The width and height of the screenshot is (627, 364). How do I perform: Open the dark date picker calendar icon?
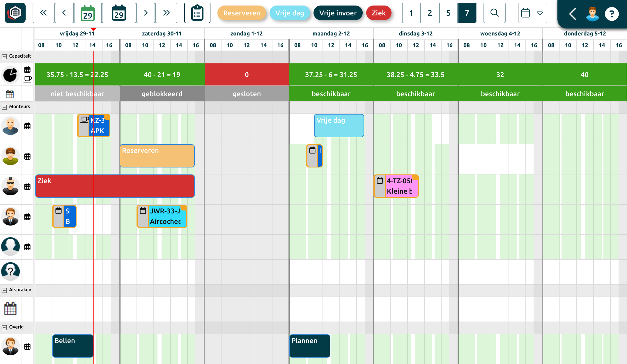119,13
